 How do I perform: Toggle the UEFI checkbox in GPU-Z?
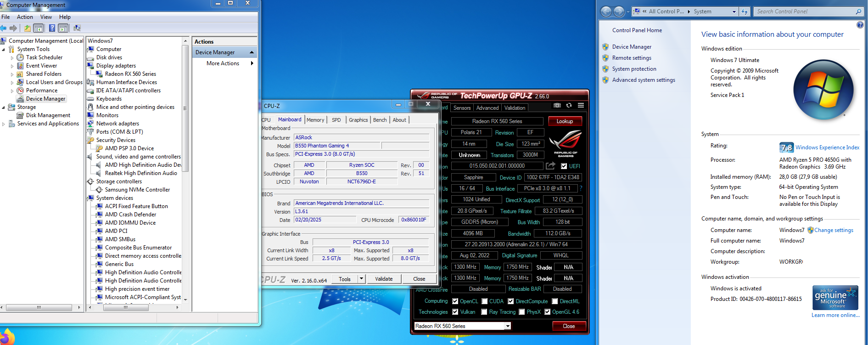coord(564,166)
